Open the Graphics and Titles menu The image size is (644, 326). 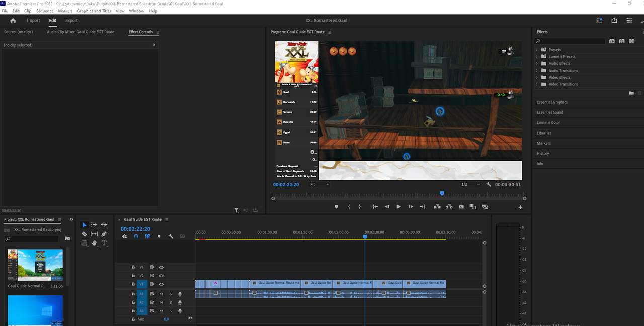[x=94, y=11]
